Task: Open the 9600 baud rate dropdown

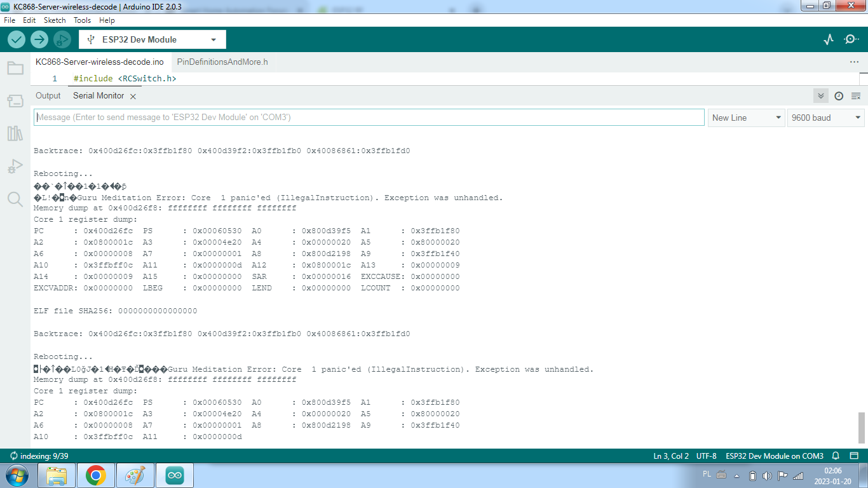Action: pos(825,118)
